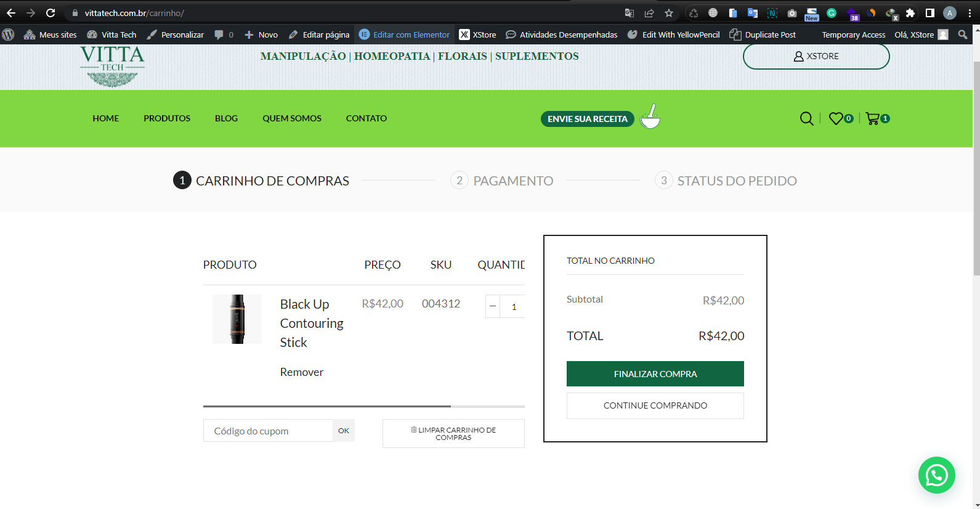980x509 pixels.
Task: Click Editar com Elementor
Action: (404, 35)
